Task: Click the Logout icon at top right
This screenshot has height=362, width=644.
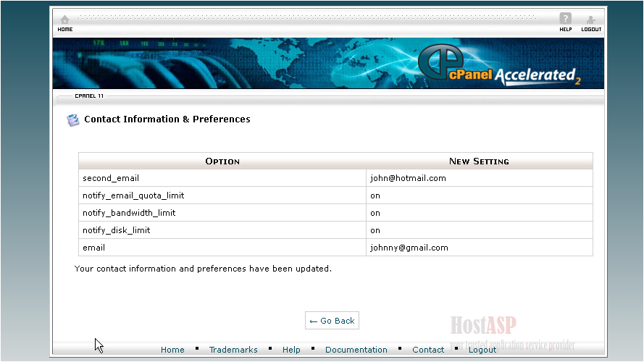Action: coord(591,22)
